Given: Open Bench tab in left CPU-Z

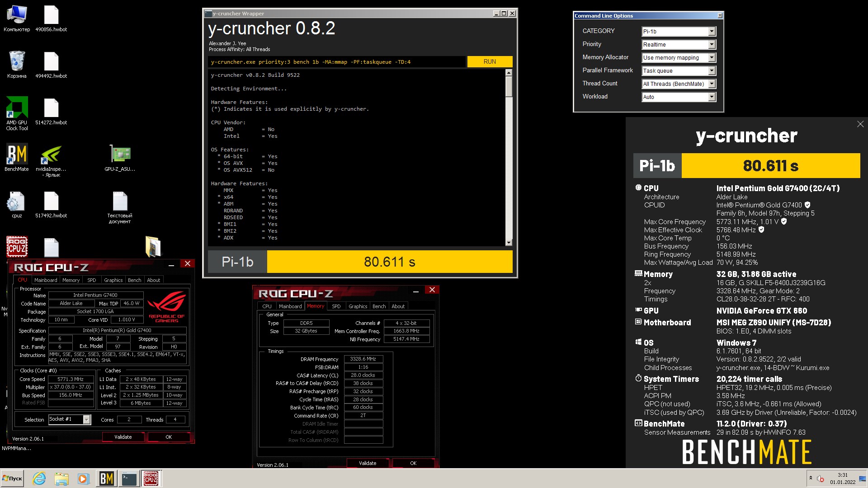Looking at the screenshot, I should (x=134, y=280).
